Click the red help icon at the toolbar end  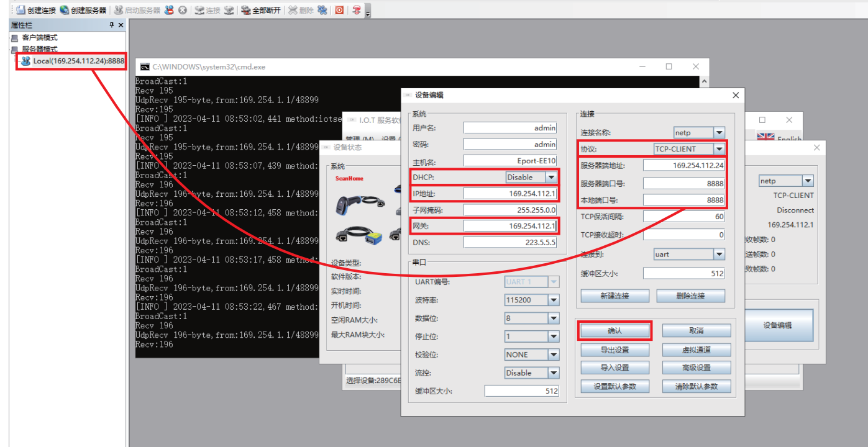click(x=357, y=10)
